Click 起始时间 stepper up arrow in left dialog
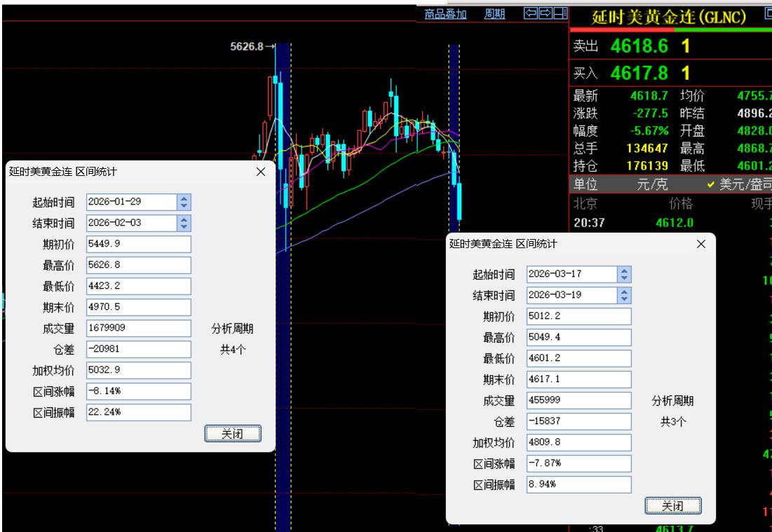Image resolution: width=772 pixels, height=532 pixels. tap(184, 199)
